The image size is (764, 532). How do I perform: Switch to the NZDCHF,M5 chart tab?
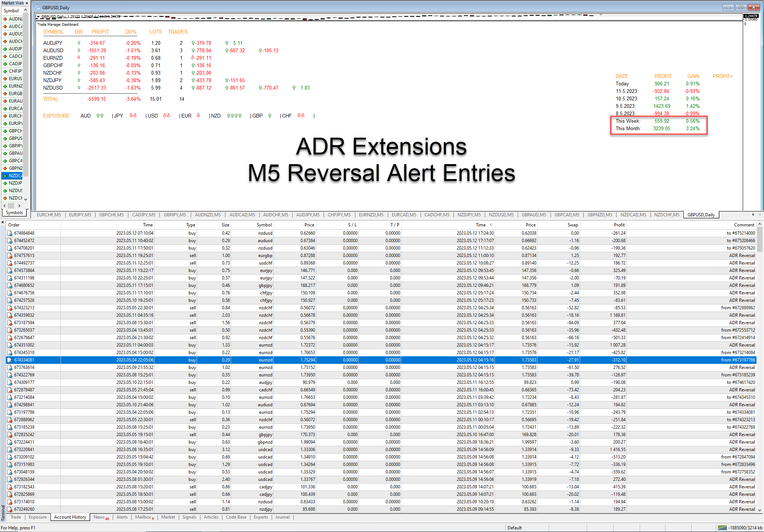[667, 215]
